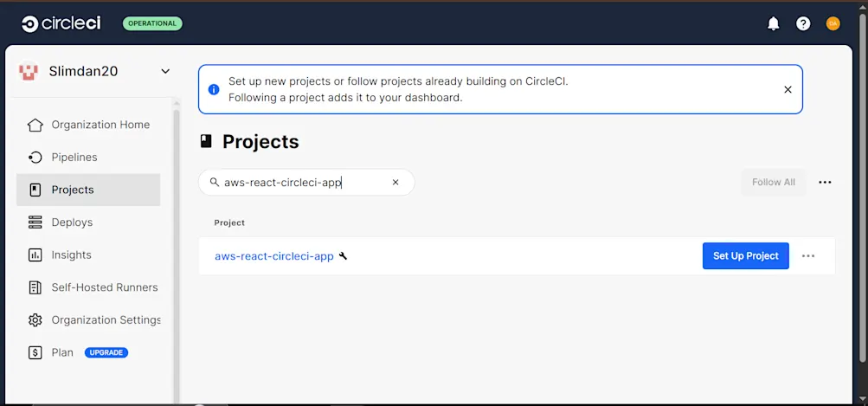Click the Insights chart icon
Image resolution: width=868 pixels, height=406 pixels.
35,255
